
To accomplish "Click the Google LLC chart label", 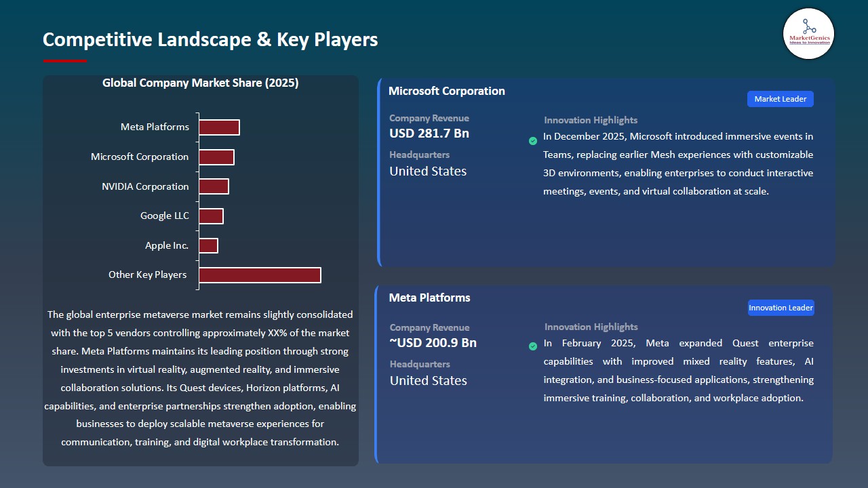I will [165, 216].
